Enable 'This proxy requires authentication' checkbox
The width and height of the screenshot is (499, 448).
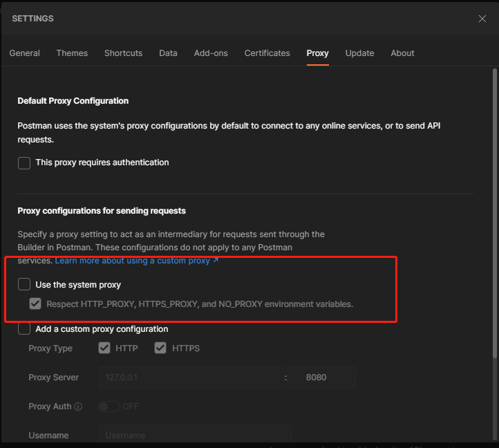[24, 163]
